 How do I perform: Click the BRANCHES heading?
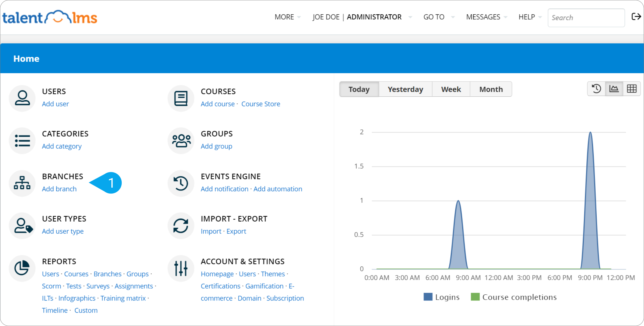[63, 176]
